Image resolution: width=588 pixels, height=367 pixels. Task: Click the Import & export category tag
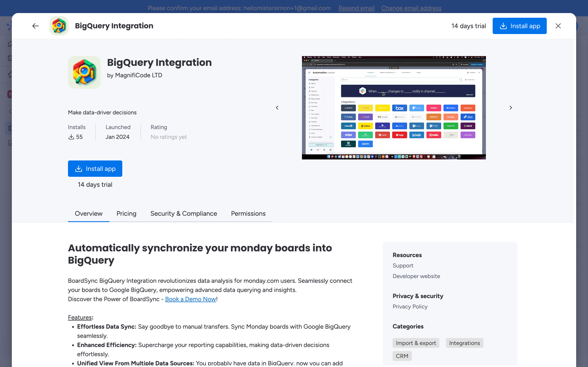pos(416,343)
